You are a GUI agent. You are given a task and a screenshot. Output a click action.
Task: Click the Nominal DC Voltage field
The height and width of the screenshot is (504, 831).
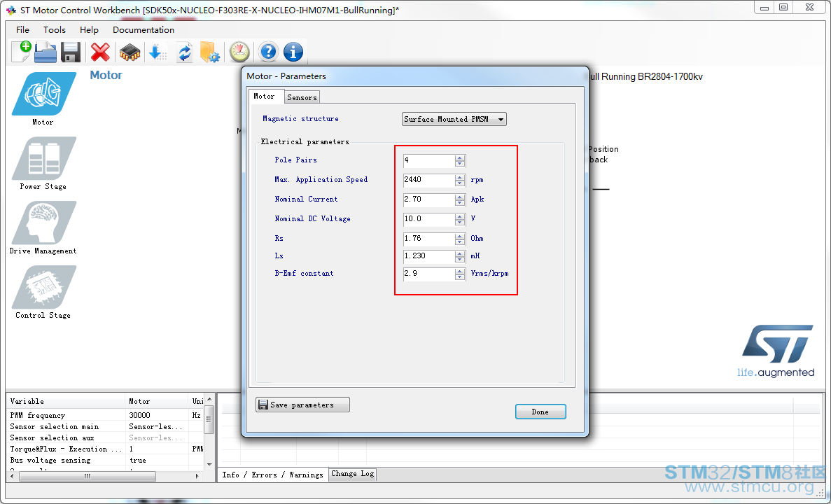click(428, 219)
